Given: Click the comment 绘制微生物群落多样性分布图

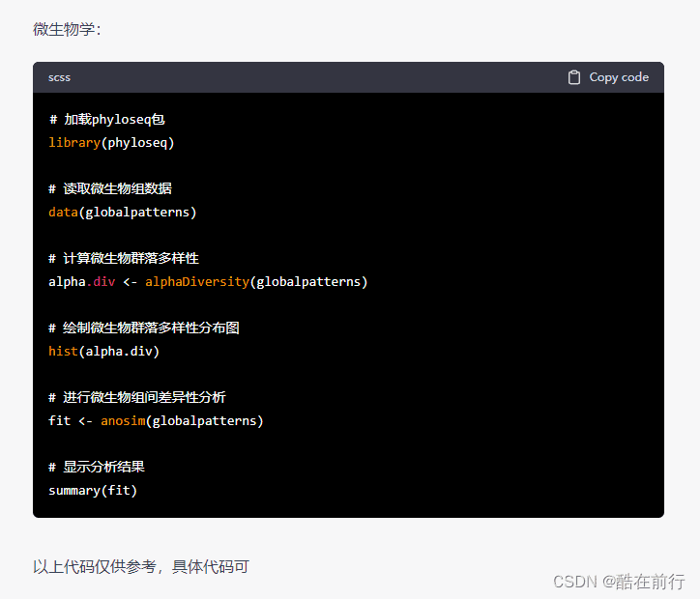Looking at the screenshot, I should click(x=144, y=328).
